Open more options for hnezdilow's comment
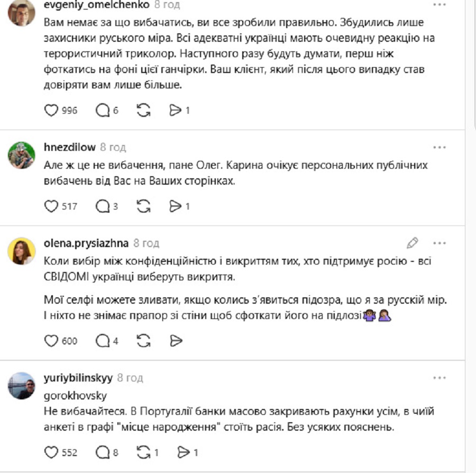The width and height of the screenshot is (476, 473). tap(440, 147)
